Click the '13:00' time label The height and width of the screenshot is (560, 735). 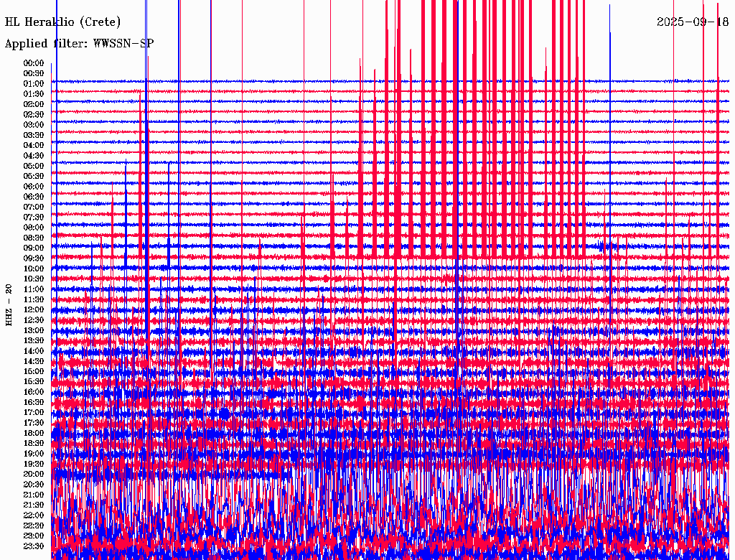click(x=34, y=330)
